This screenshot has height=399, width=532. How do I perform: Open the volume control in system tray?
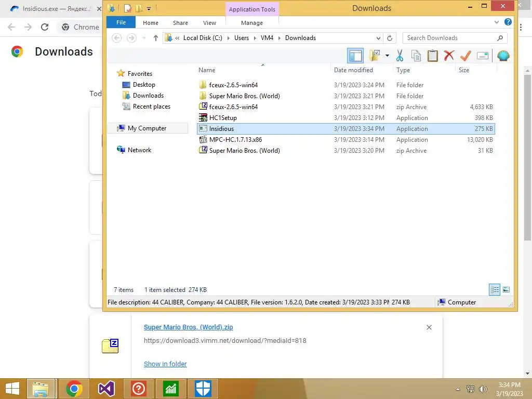coord(483,389)
